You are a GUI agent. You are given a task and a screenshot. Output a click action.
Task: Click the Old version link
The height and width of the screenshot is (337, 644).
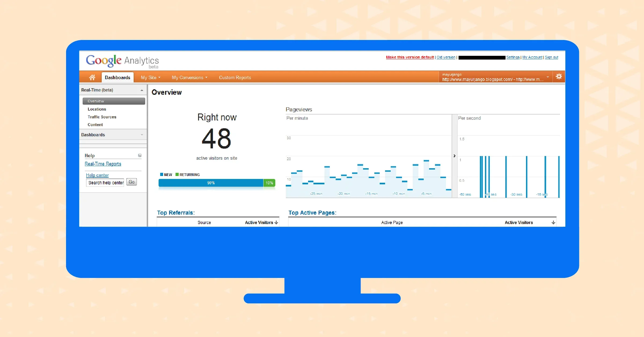pos(446,57)
